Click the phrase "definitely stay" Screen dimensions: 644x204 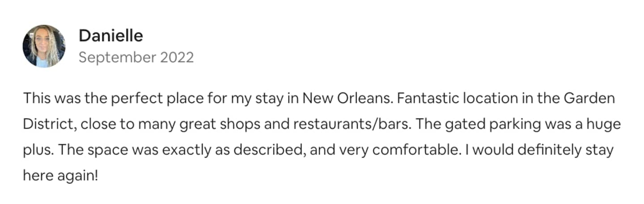click(x=565, y=150)
